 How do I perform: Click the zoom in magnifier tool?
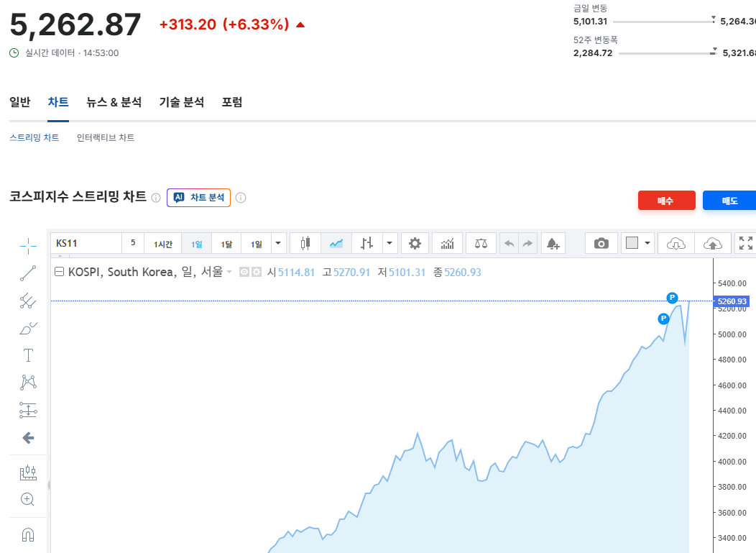pyautogui.click(x=28, y=499)
